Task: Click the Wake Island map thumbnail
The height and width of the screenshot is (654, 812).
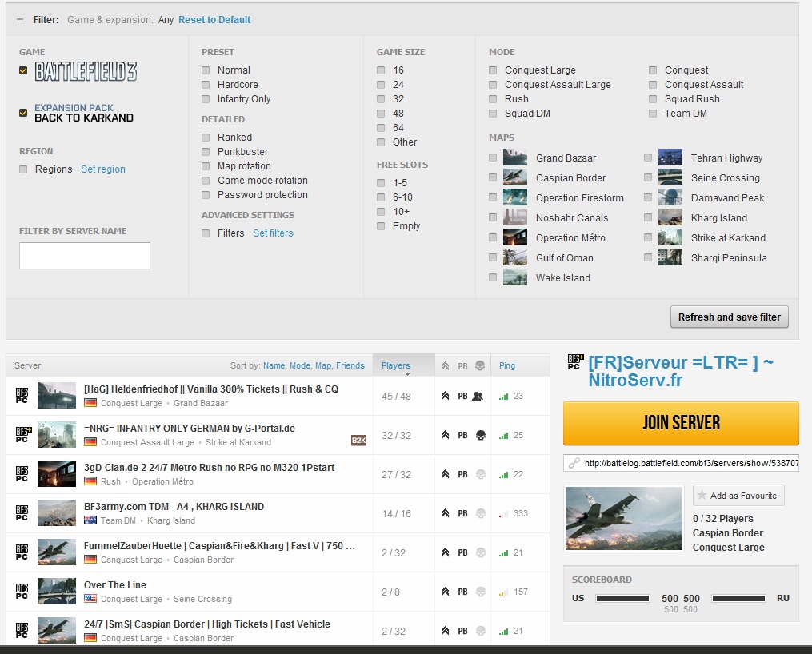Action: click(x=515, y=277)
